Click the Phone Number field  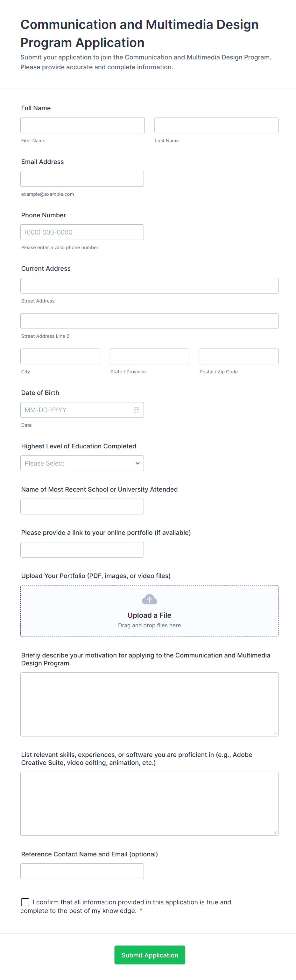click(x=82, y=232)
